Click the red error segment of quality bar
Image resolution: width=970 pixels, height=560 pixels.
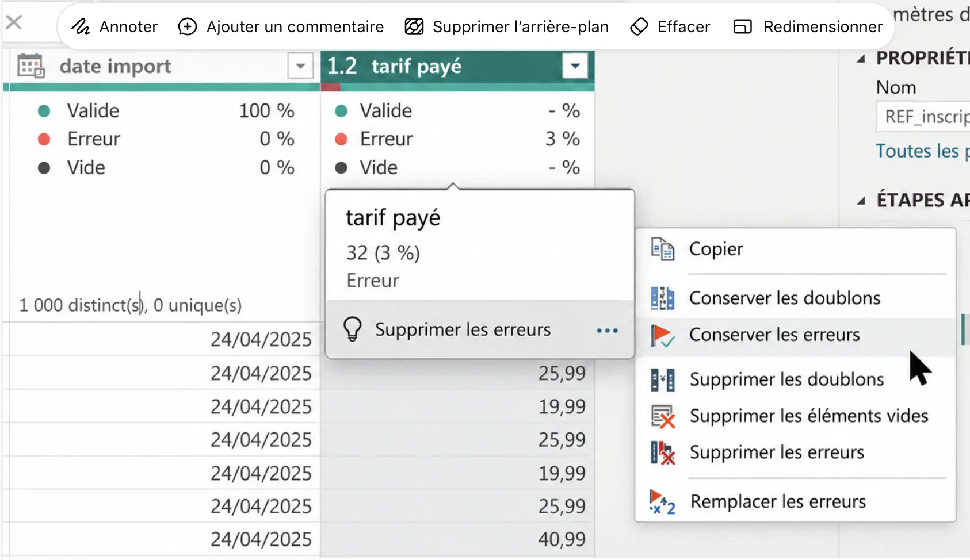tap(330, 87)
